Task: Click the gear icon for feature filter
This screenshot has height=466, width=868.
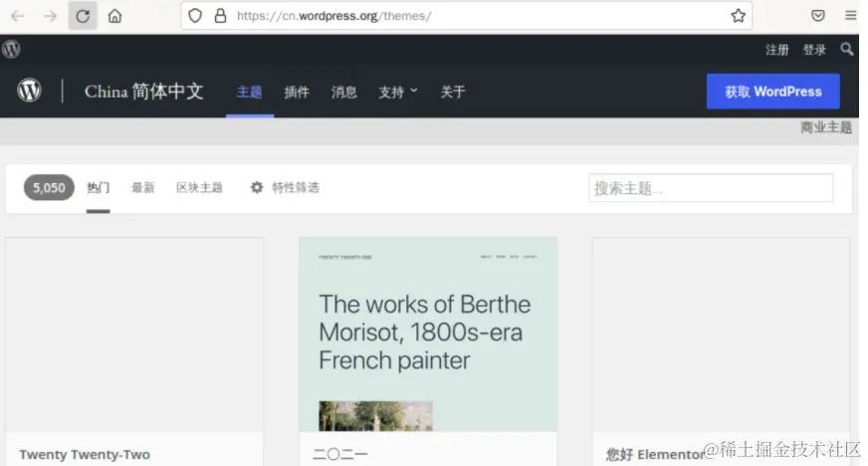Action: click(257, 187)
